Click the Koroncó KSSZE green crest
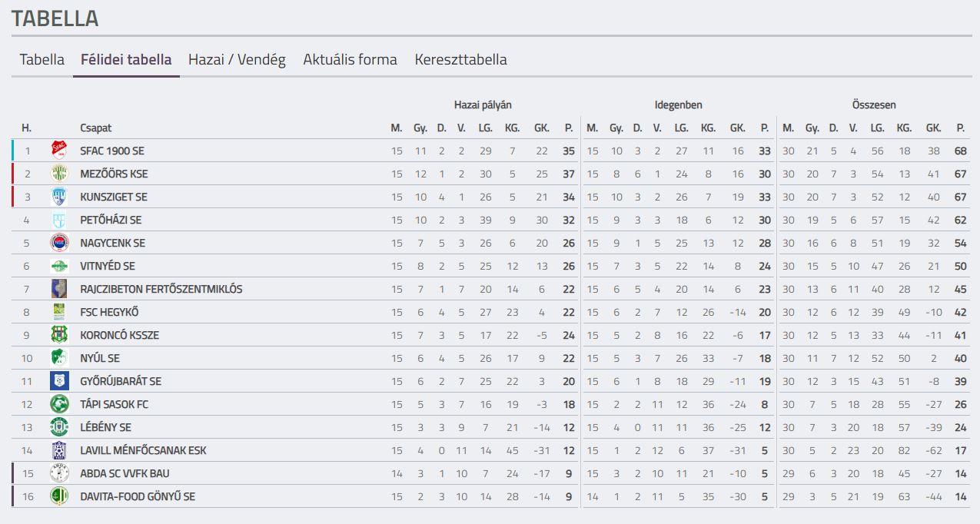980x524 pixels. coord(59,335)
